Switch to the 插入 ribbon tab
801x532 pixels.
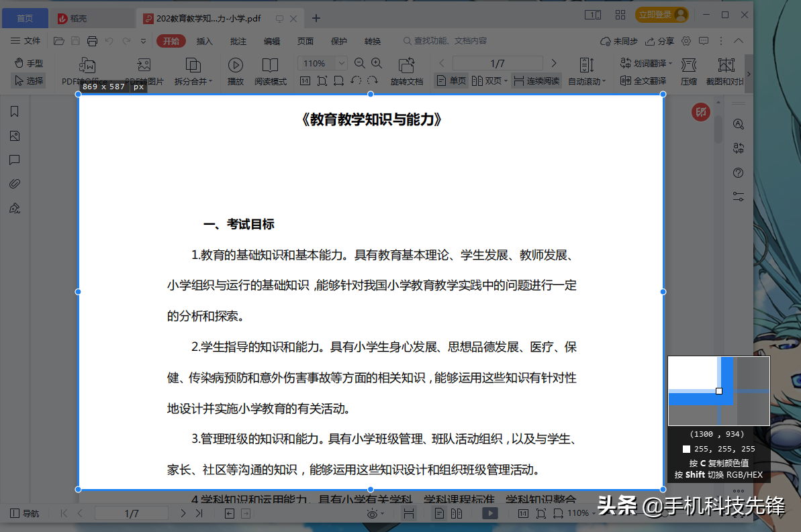(x=204, y=41)
